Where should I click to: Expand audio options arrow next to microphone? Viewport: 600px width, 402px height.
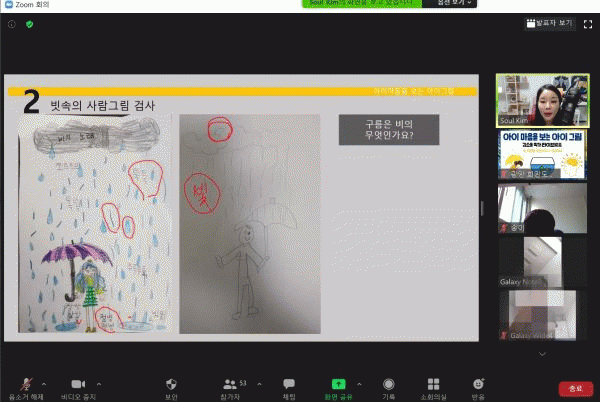[x=43, y=382]
